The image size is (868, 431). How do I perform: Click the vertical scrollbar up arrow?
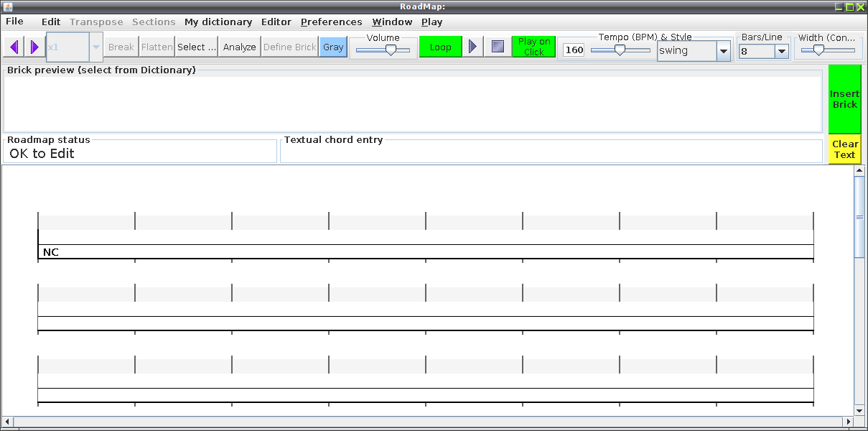coord(859,170)
